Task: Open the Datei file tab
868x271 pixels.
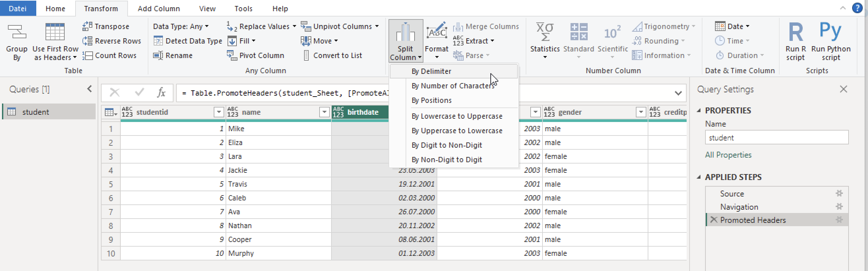Action: [17, 8]
